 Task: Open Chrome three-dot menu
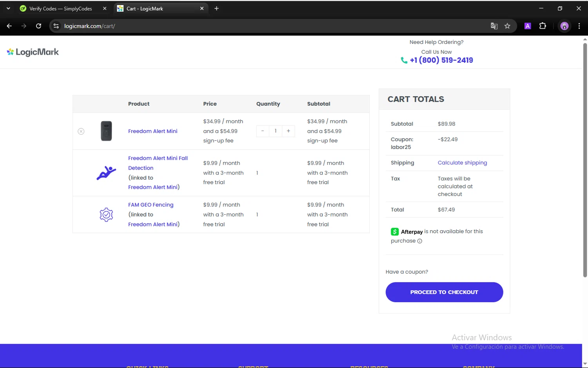579,26
